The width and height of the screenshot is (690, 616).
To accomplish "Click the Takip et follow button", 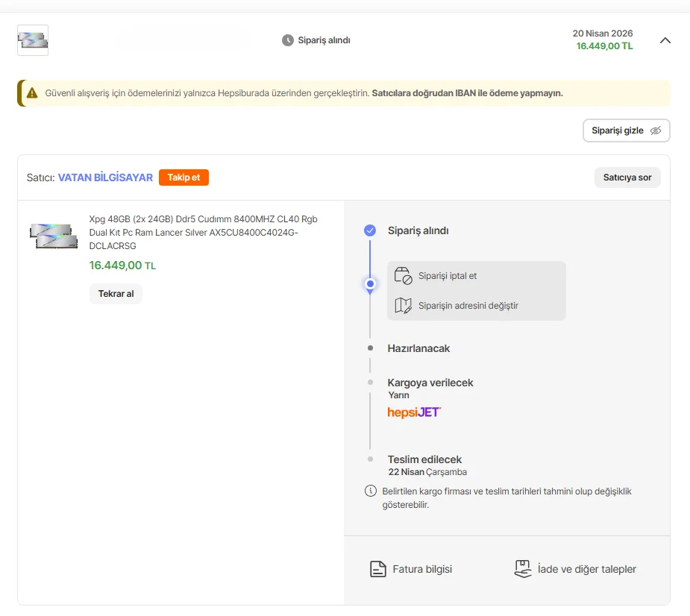I will (x=184, y=177).
